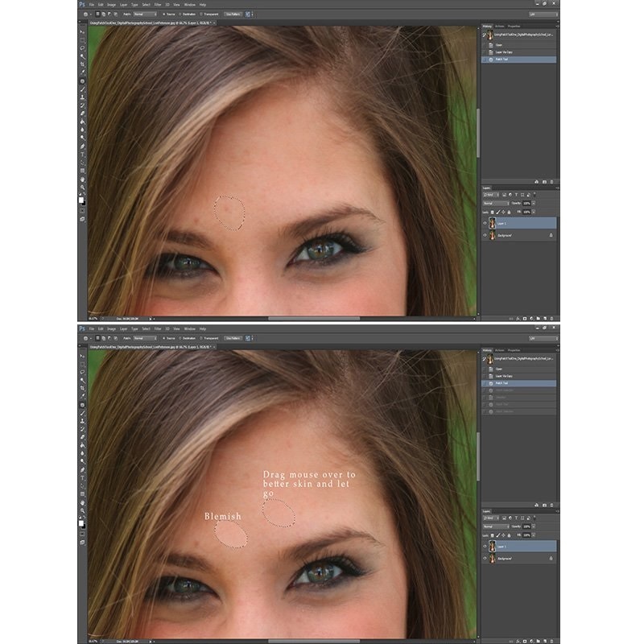Select the Brush tool in the top window
644x644 pixels.
[83, 89]
